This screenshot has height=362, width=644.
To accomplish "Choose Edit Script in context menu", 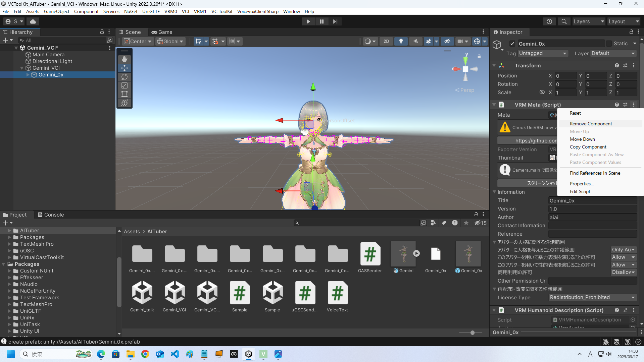I will [580, 191].
